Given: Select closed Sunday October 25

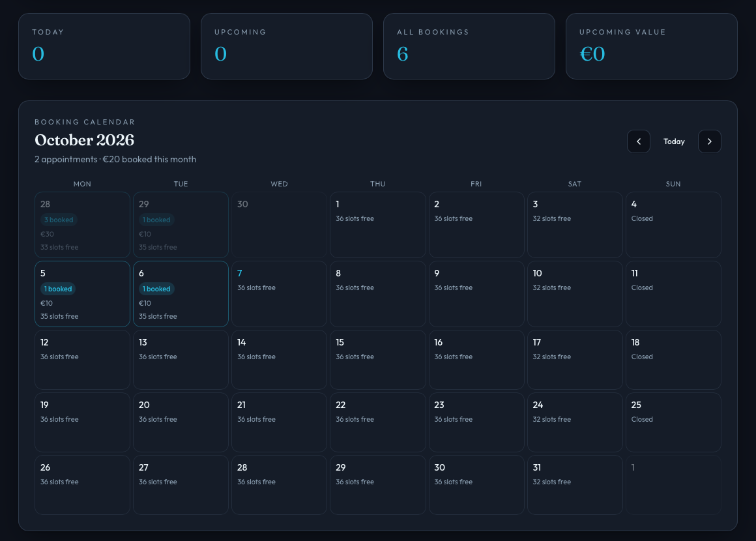Looking at the screenshot, I should [x=673, y=422].
